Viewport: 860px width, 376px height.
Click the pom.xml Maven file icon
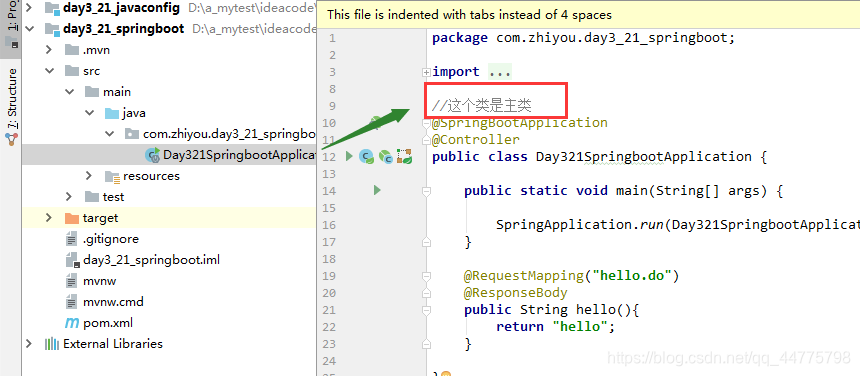72,323
